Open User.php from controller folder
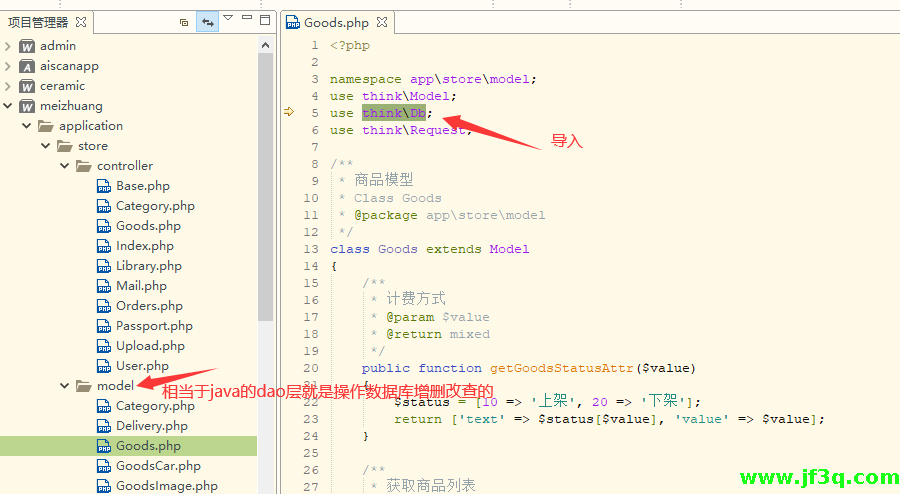Viewport: 900px width, 494px height. (x=142, y=366)
